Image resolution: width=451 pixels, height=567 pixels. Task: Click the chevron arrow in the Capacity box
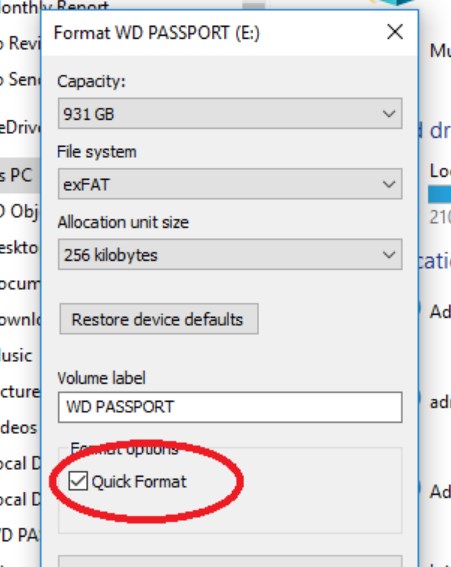[x=389, y=114]
